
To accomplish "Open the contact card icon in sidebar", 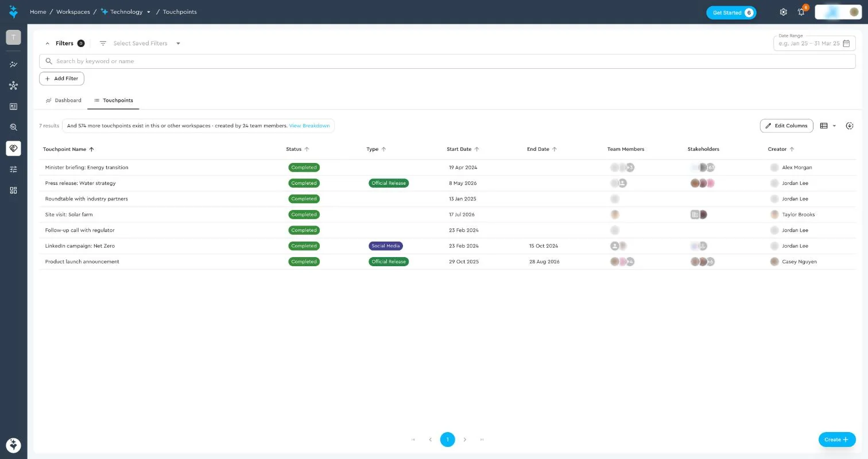I will tap(13, 107).
